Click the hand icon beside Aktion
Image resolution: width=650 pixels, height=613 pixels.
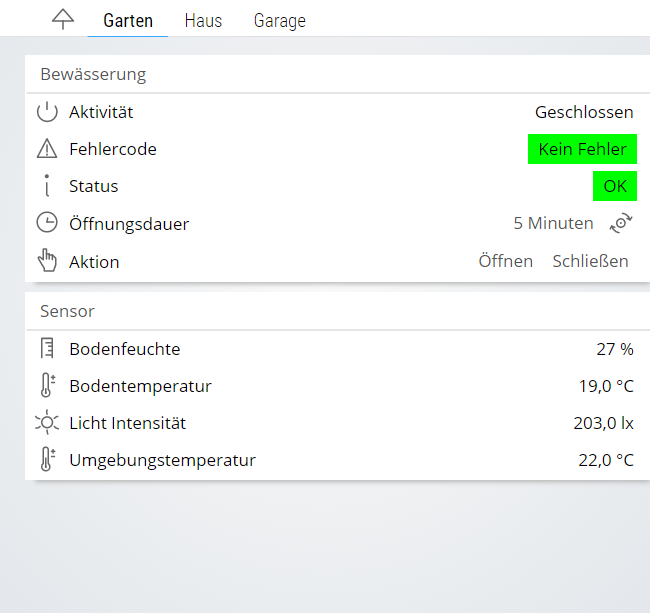tap(47, 261)
